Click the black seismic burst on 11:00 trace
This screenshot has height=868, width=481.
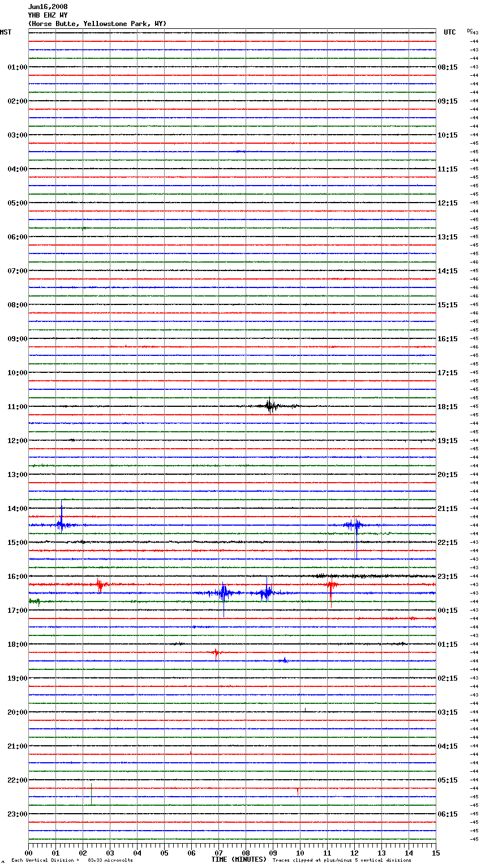point(270,406)
